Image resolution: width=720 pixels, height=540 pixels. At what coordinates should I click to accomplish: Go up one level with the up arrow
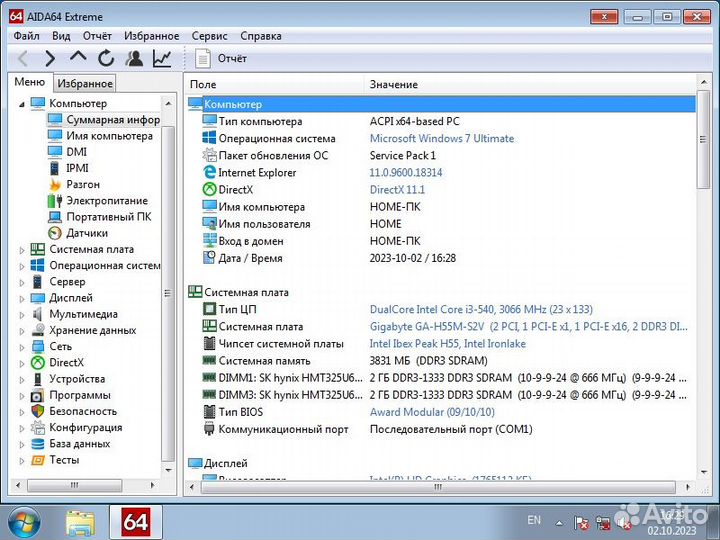pyautogui.click(x=78, y=57)
